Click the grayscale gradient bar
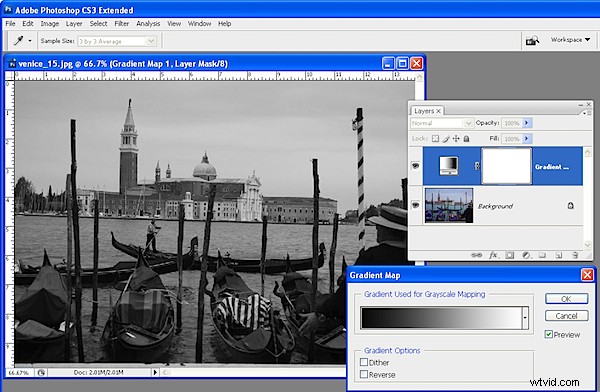 coord(442,318)
